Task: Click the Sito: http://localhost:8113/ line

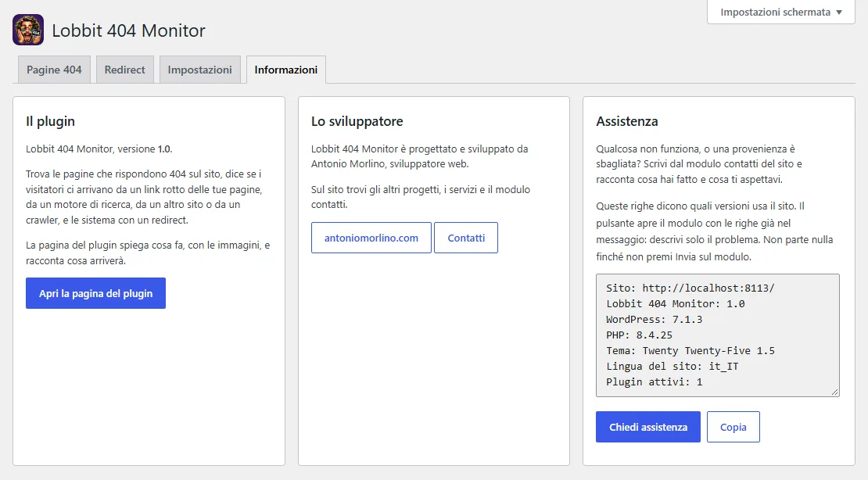Action: coord(690,288)
